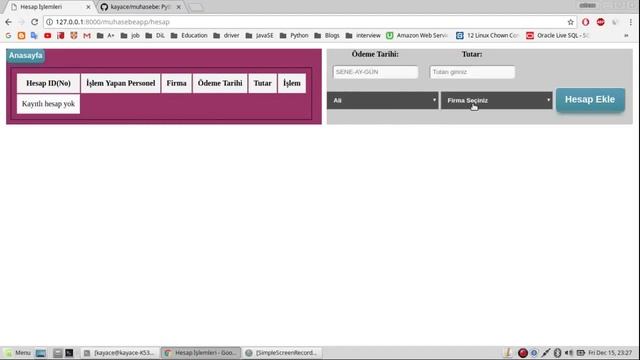This screenshot has height=360, width=640.
Task: Open the taskbar Menu button
Action: [18, 353]
